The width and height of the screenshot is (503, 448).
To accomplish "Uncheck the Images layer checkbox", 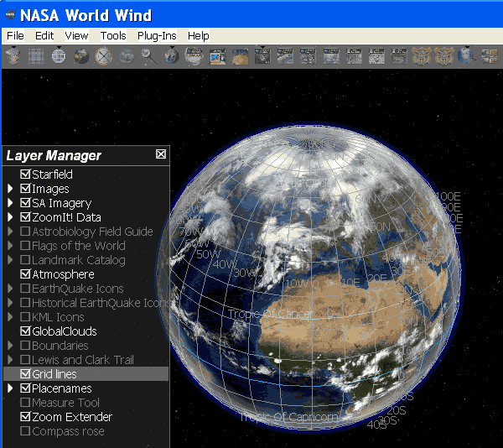I will pyautogui.click(x=25, y=189).
